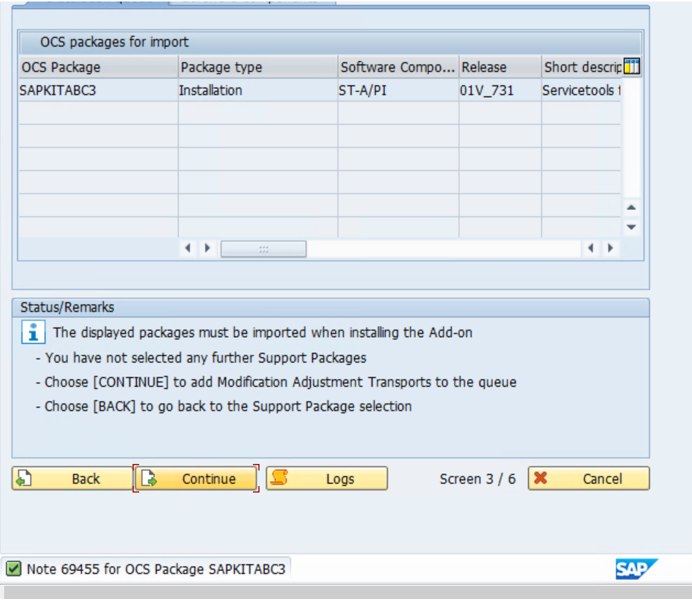Image resolution: width=692 pixels, height=600 pixels.
Task: Click left arrow beside horizontal scroll thumb
Action: click(188, 248)
